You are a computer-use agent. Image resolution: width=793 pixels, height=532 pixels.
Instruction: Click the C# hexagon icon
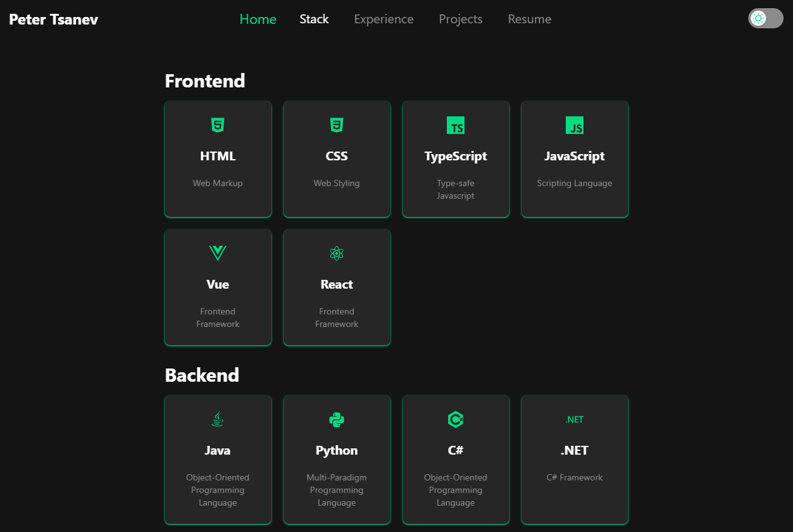coord(456,419)
